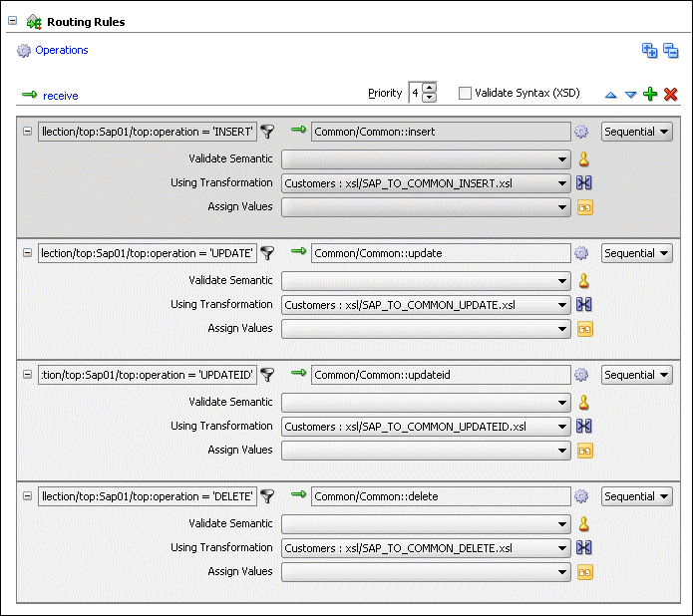Click filter icon for INSERT rule

click(x=267, y=132)
